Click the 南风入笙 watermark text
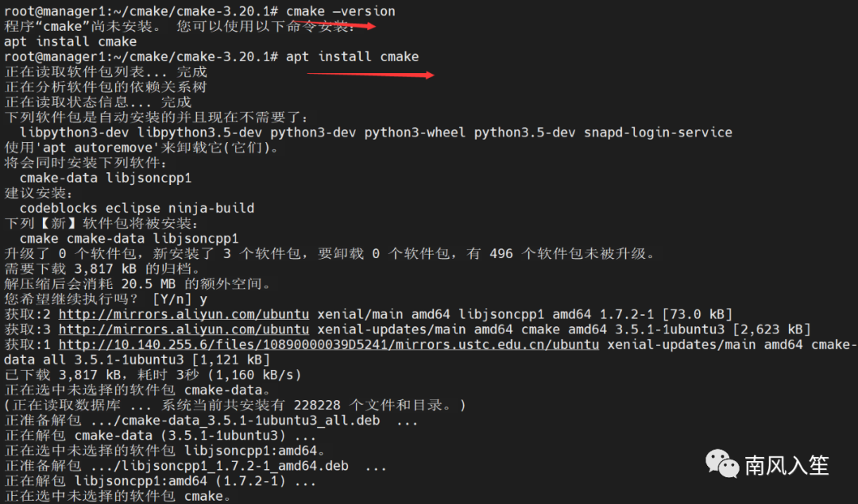The image size is (858, 504). pyautogui.click(x=786, y=465)
